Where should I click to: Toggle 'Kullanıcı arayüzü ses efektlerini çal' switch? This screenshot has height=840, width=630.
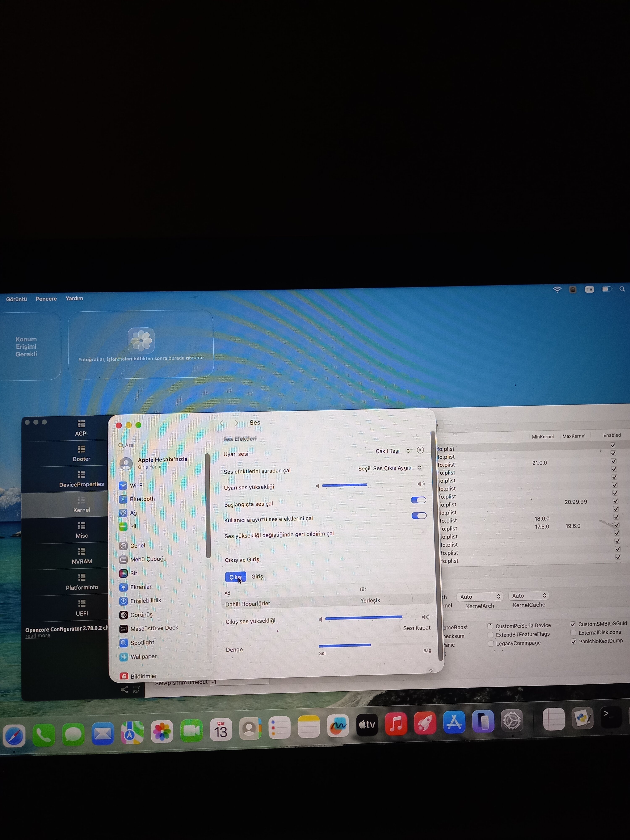pyautogui.click(x=419, y=516)
